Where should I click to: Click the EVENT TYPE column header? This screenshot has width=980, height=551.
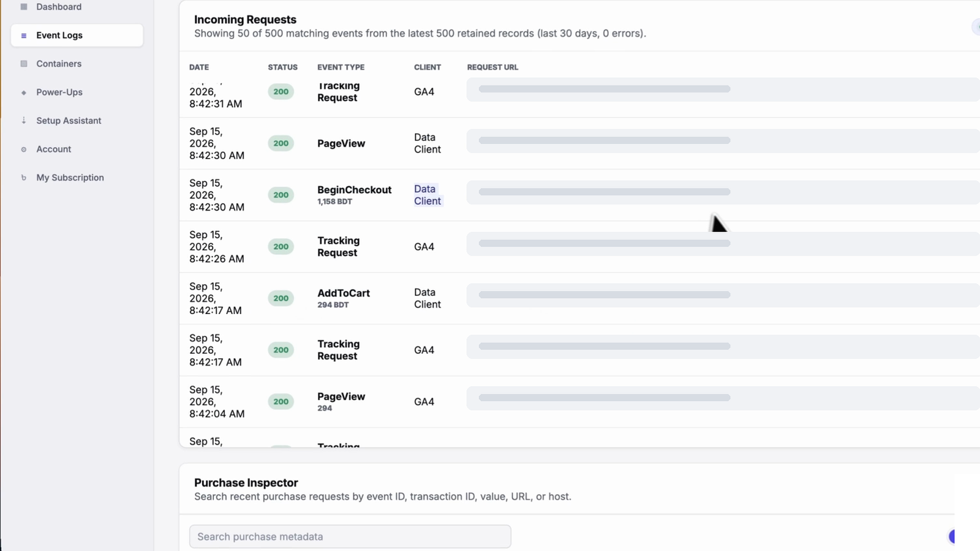point(341,67)
